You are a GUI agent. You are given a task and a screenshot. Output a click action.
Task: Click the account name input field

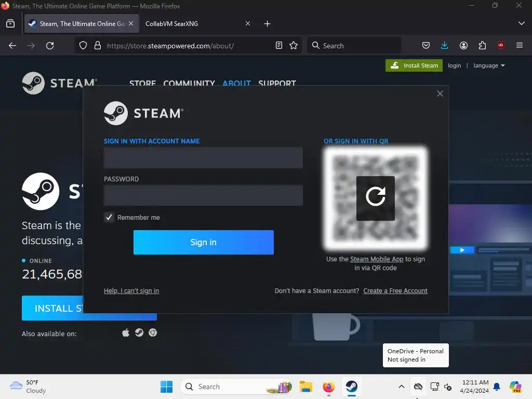pos(203,158)
